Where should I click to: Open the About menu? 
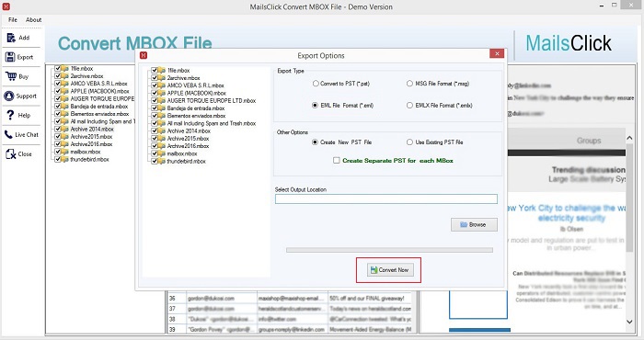[34, 19]
